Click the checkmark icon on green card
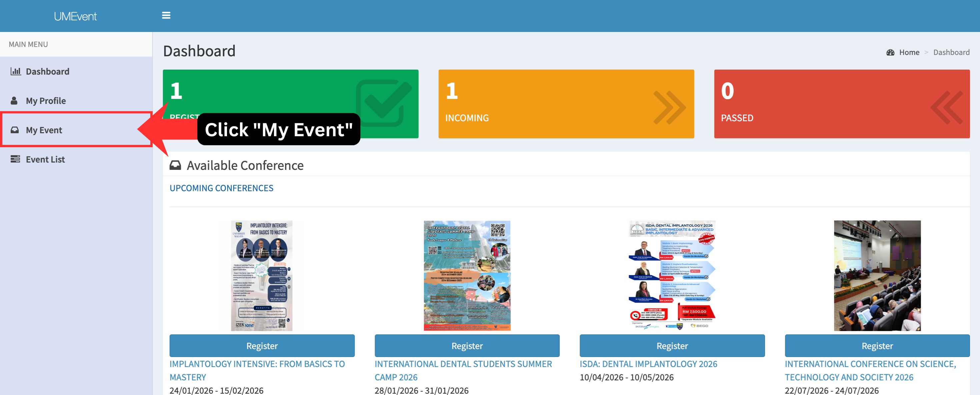 click(x=383, y=103)
